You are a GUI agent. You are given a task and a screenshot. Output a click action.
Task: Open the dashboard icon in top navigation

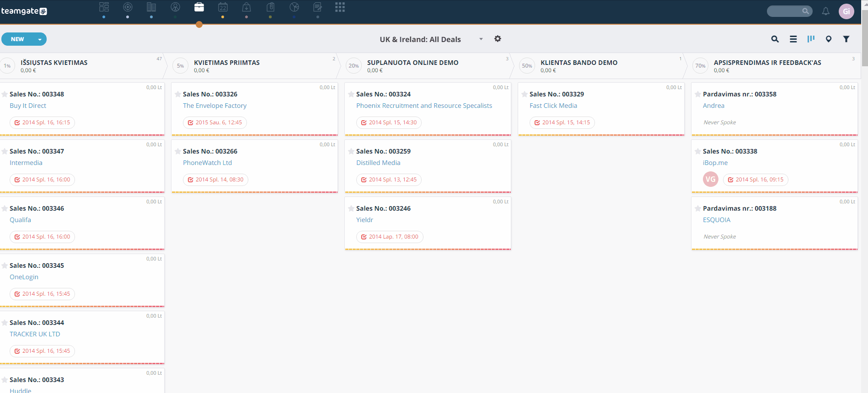coord(104,7)
